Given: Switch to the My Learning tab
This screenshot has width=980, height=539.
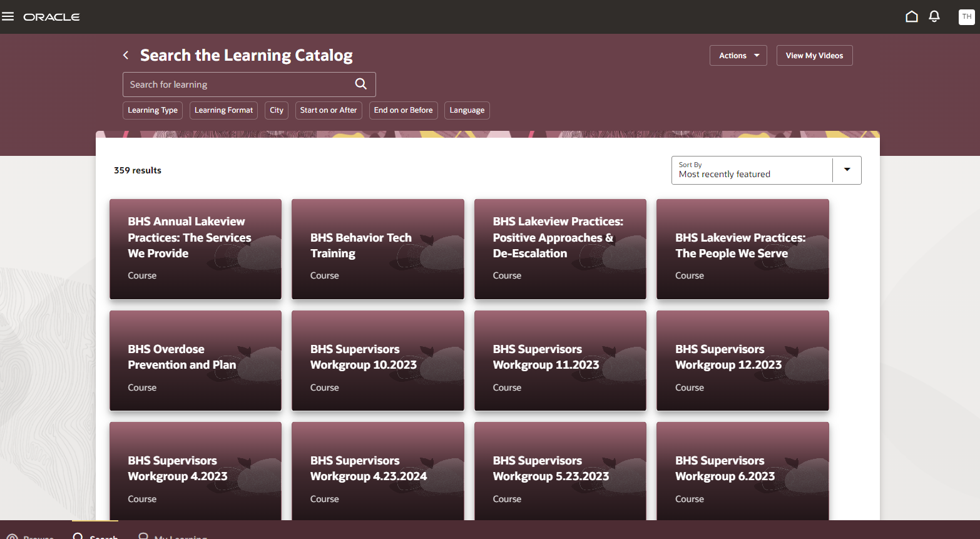Looking at the screenshot, I should tap(173, 535).
